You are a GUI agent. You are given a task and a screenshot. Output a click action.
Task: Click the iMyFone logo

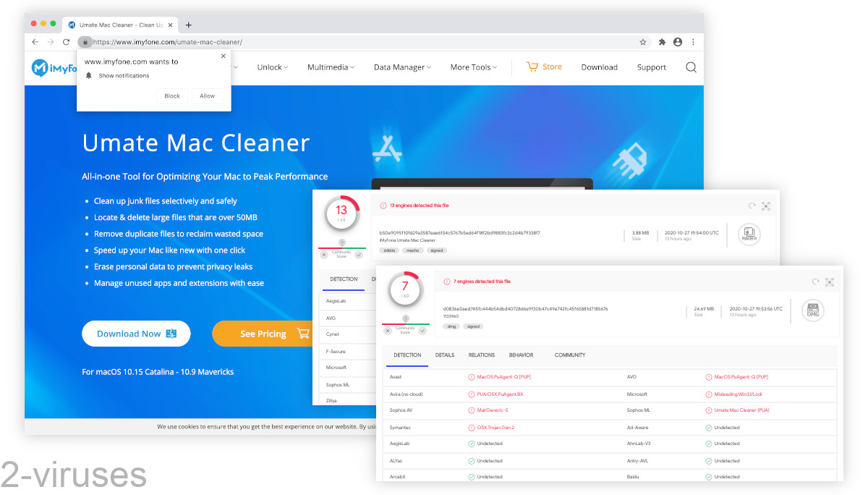[53, 67]
